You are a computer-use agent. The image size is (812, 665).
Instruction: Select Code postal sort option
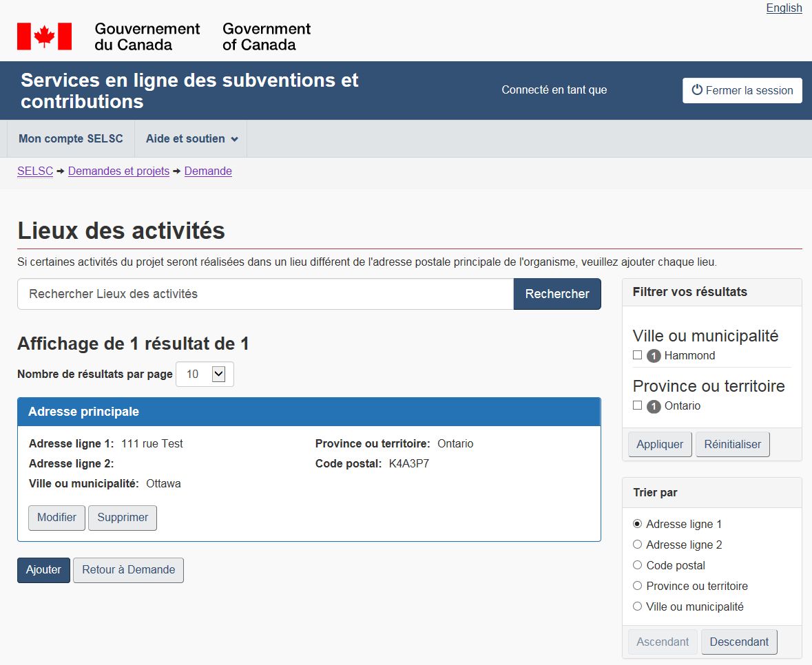(x=637, y=565)
